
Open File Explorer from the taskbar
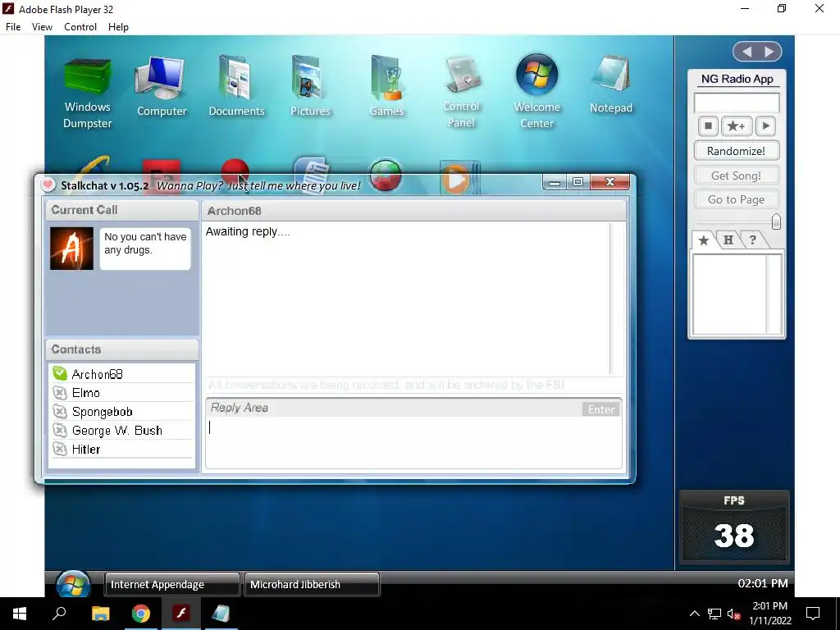point(101,614)
